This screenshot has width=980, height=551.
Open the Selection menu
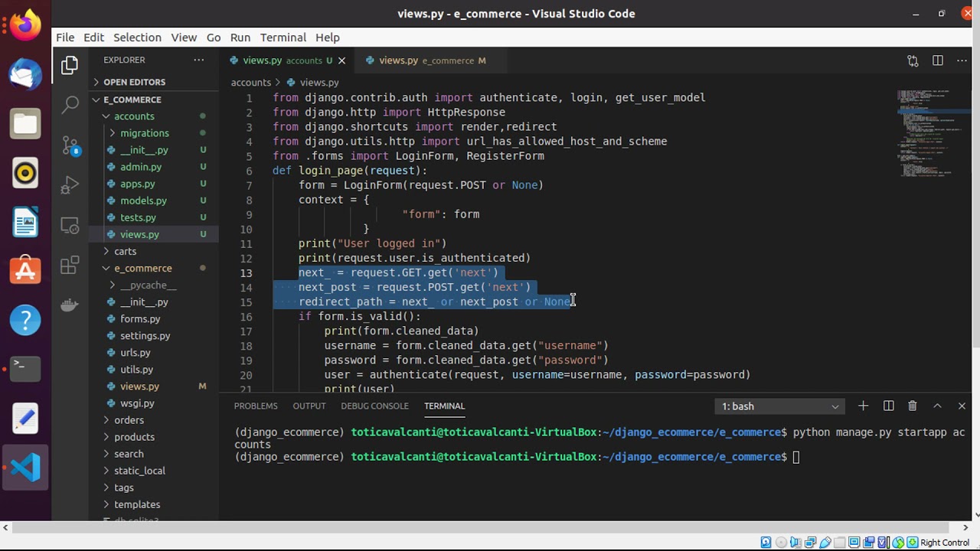click(x=137, y=37)
